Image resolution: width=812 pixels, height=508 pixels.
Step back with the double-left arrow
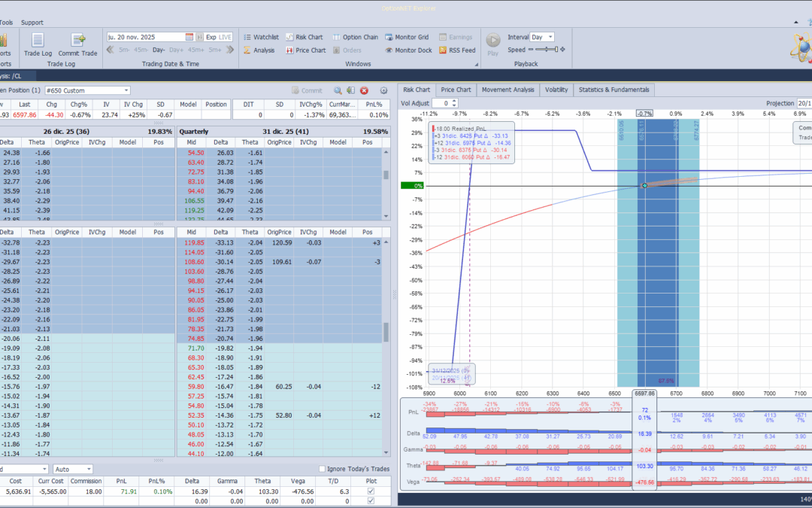click(x=111, y=50)
